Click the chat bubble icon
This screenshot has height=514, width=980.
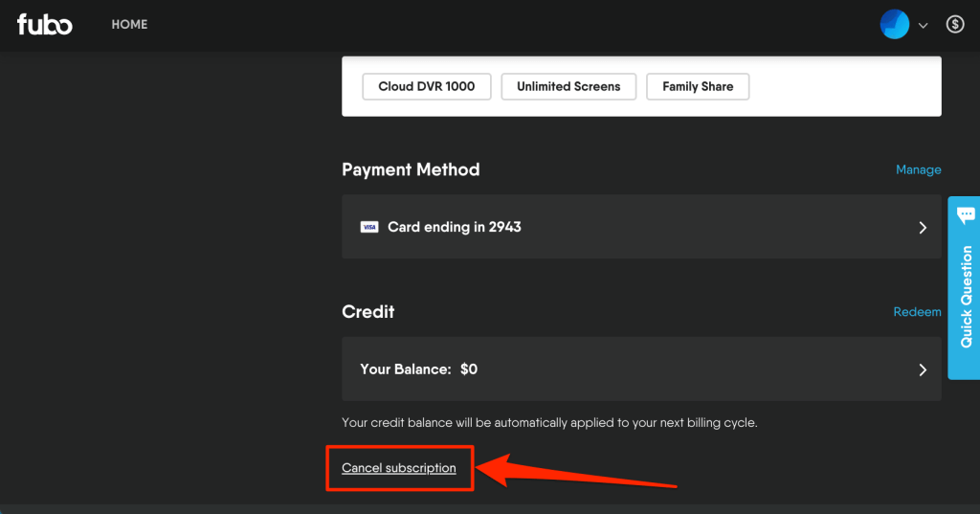coord(966,214)
